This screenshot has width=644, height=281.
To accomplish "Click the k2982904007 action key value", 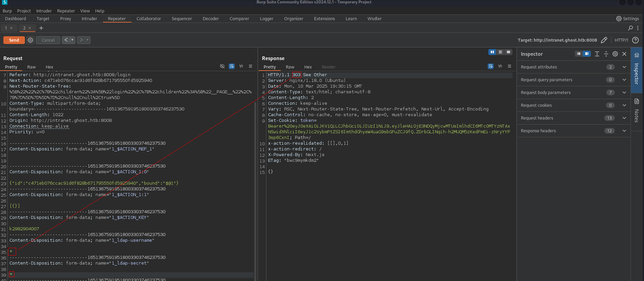I will tap(24, 229).
